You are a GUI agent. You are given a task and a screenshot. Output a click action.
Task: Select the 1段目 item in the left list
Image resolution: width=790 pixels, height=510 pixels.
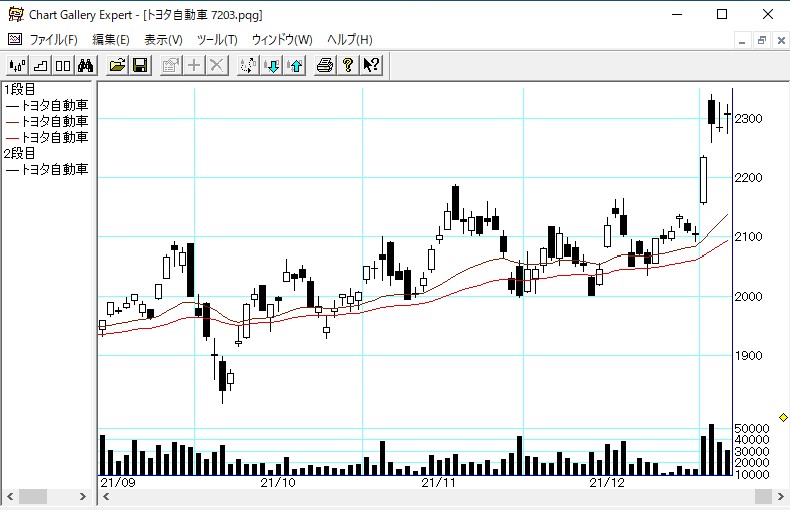19,90
